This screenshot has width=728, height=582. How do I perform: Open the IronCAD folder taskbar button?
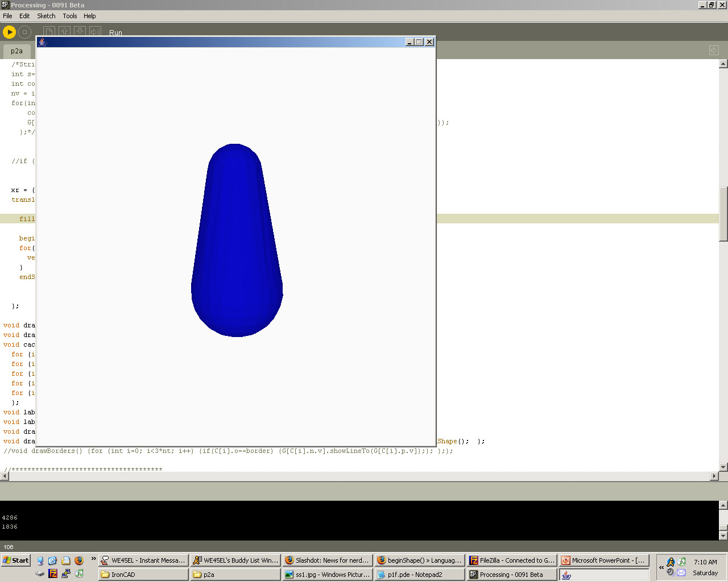click(x=143, y=575)
